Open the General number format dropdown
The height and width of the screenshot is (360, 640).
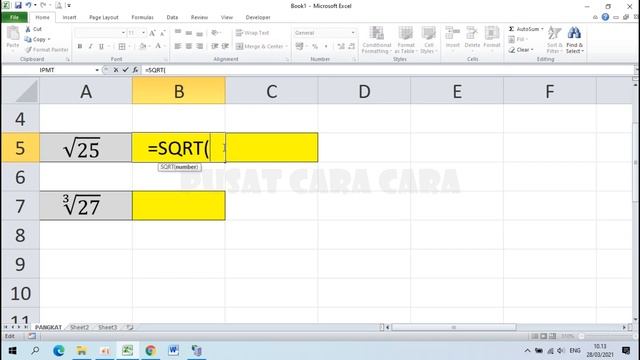pyautogui.click(x=353, y=33)
